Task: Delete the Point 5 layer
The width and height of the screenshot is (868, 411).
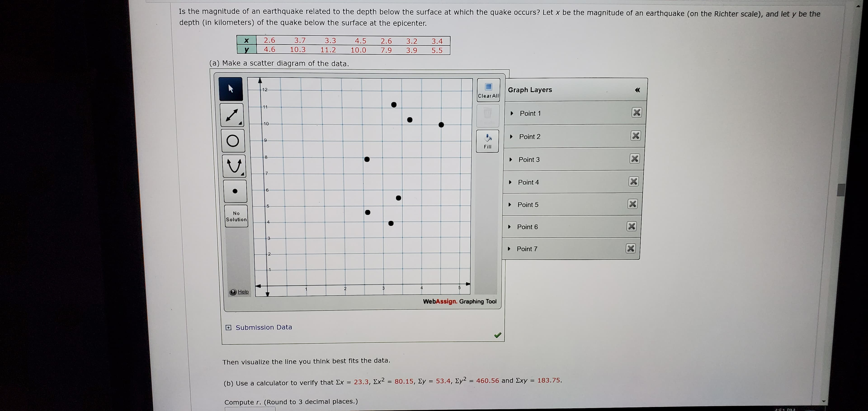Action: pyautogui.click(x=632, y=204)
